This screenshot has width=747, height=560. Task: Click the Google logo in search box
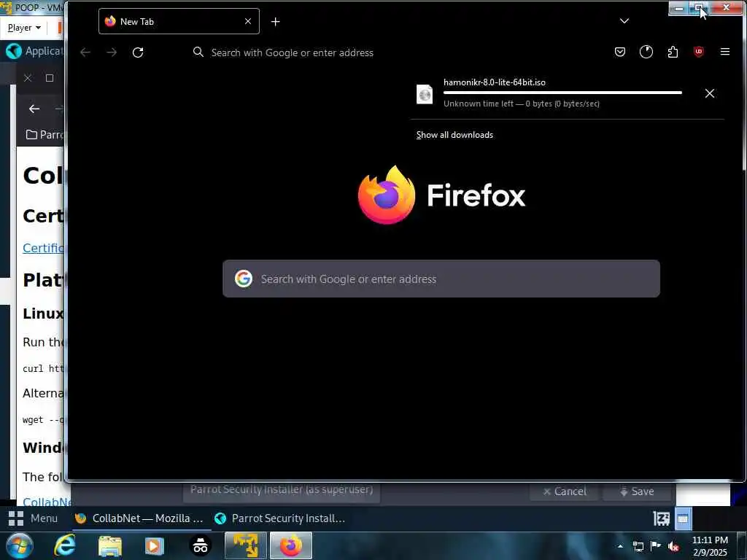pyautogui.click(x=244, y=279)
